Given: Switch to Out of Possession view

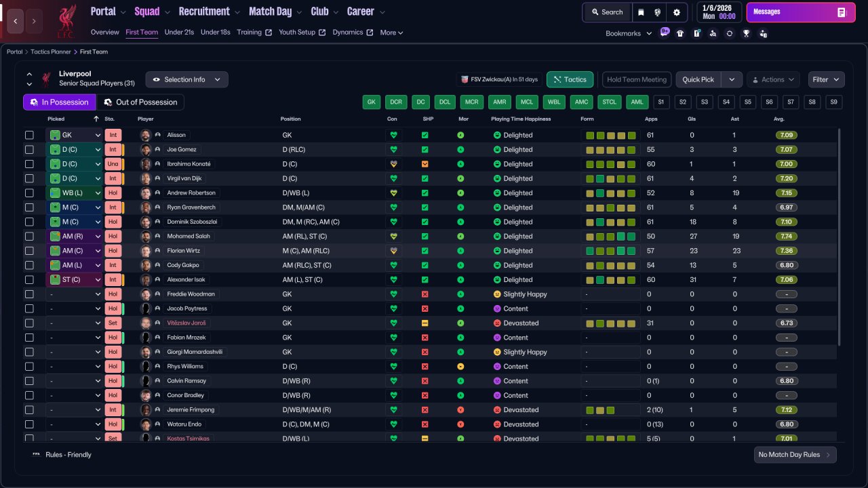Looking at the screenshot, I should [x=140, y=102].
